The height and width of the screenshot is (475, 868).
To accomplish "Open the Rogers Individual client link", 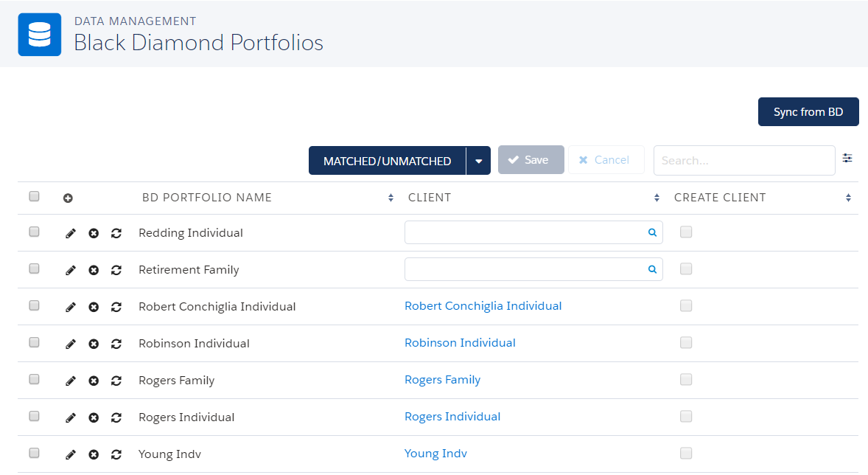I will click(452, 416).
